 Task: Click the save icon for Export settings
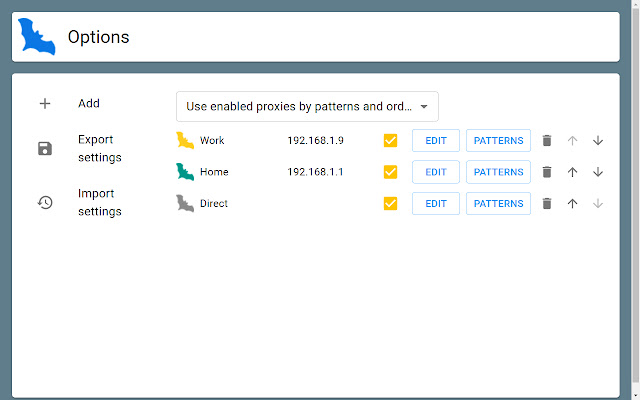(x=45, y=149)
